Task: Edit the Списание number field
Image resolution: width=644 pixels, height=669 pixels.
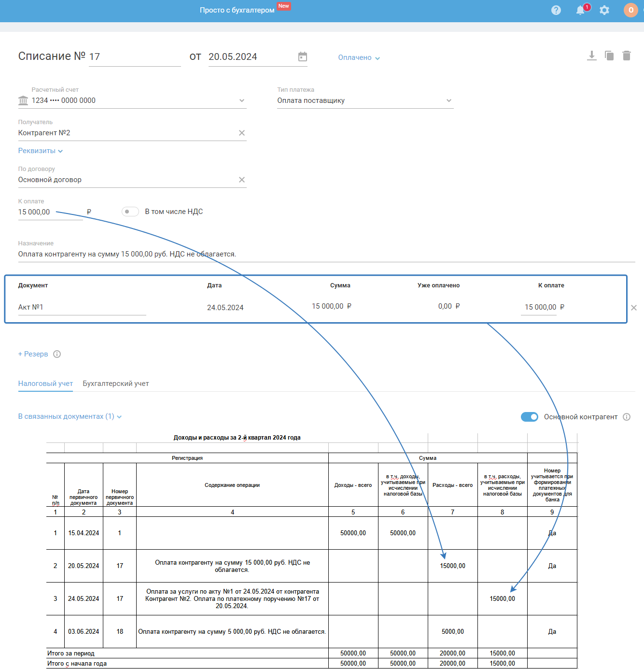Action: [x=135, y=57]
